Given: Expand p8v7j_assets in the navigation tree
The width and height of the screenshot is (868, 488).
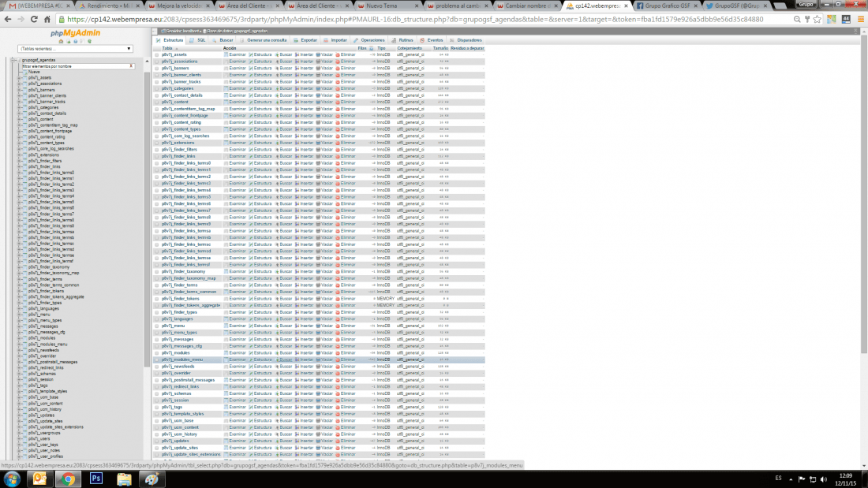Looking at the screenshot, I should click(21, 78).
